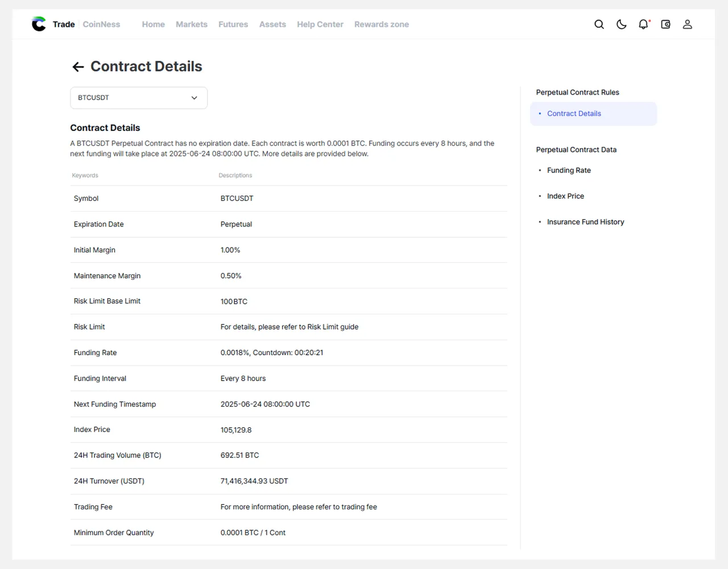Visit the Rewards zone page
Viewport: 728px width, 569px height.
click(381, 24)
